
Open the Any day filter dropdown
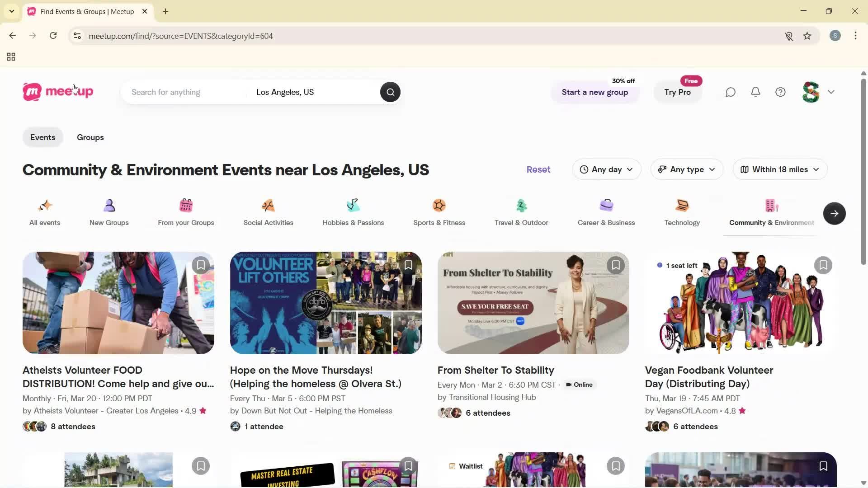coord(607,169)
